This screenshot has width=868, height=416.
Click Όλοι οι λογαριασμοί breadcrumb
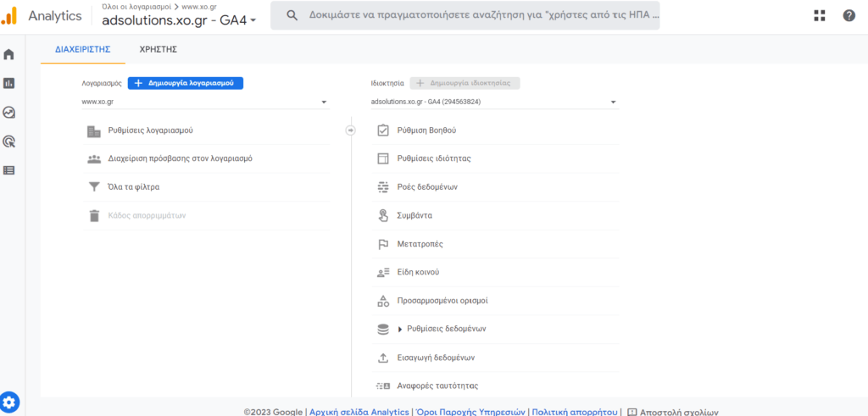(x=136, y=7)
